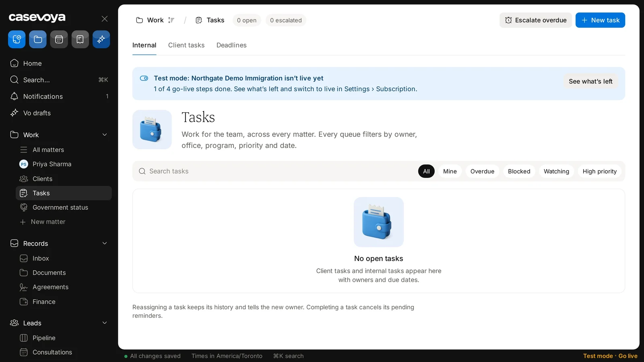
Task: Toggle the Overdue filter chip
Action: 482,171
